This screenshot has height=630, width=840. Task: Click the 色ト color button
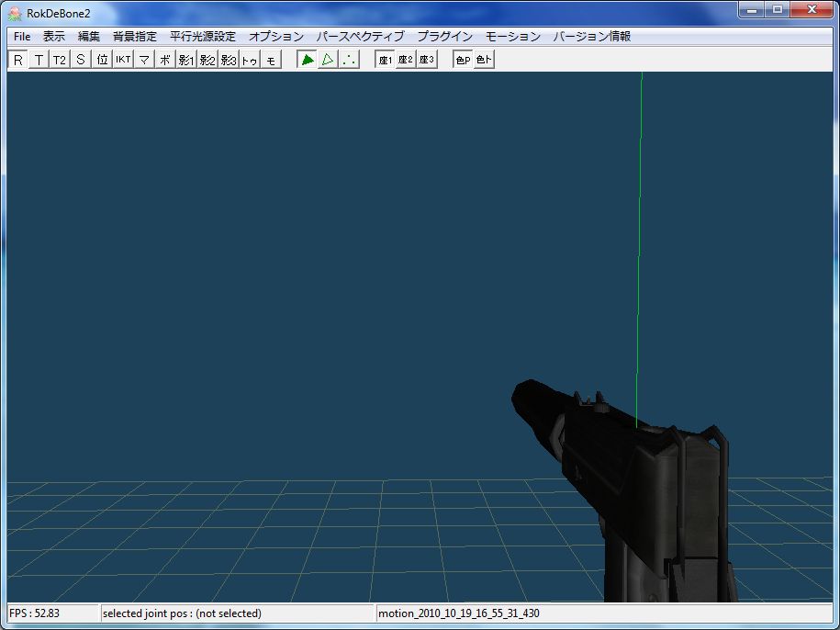485,60
